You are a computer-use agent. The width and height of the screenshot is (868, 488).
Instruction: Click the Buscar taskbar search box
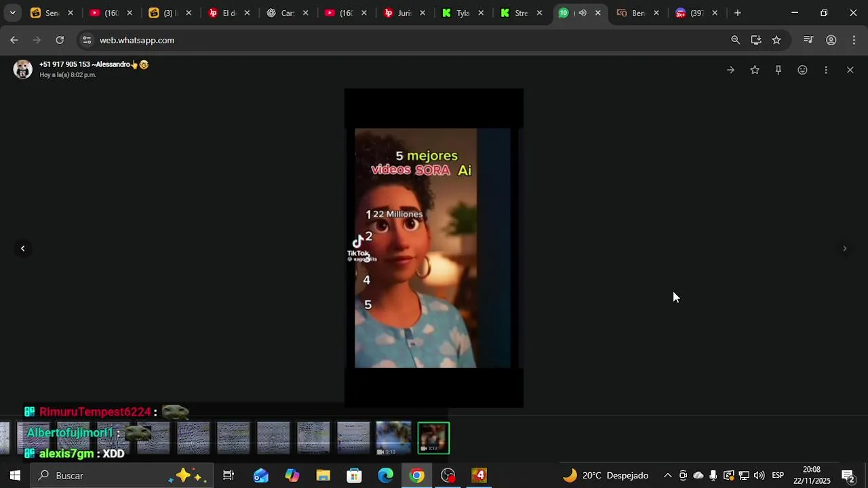[x=122, y=476]
